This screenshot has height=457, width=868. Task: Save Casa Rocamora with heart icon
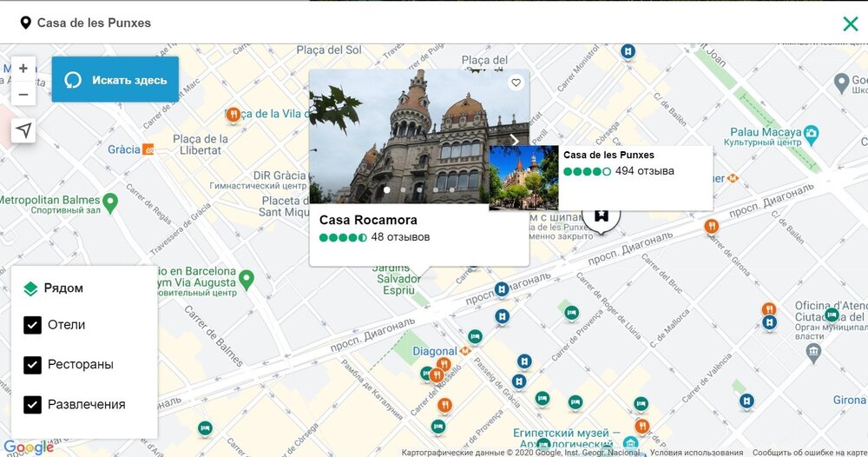[516, 83]
